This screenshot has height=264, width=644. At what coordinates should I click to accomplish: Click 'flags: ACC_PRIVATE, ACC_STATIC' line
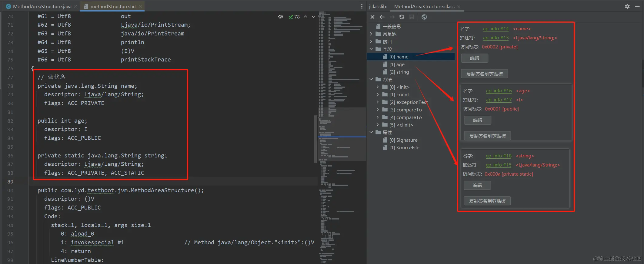coord(94,173)
